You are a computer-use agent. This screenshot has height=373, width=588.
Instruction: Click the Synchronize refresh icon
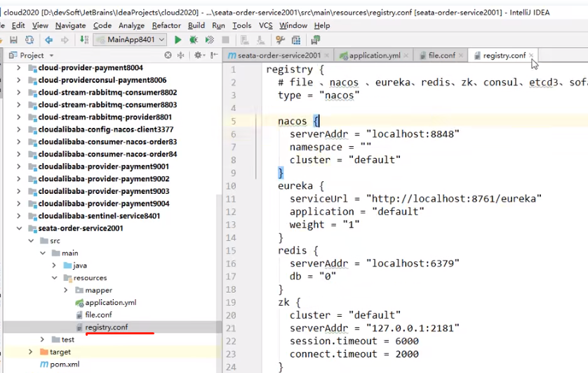tap(29, 40)
